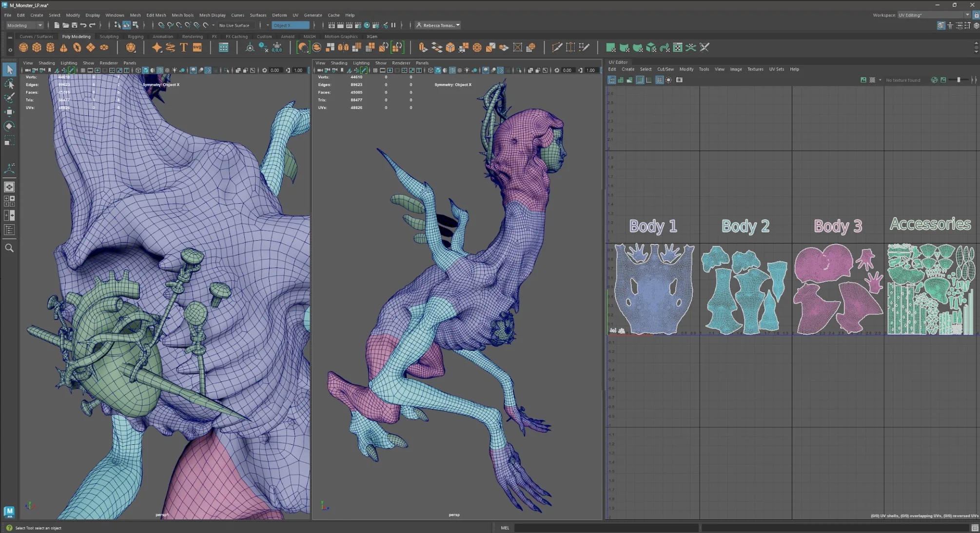Open the Rebecca Tomas account dropdown
Image resolution: width=980 pixels, height=533 pixels.
(x=438, y=25)
